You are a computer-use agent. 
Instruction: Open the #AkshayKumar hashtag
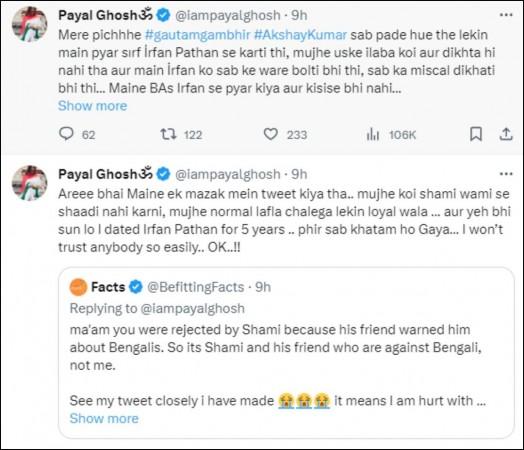tap(300, 35)
